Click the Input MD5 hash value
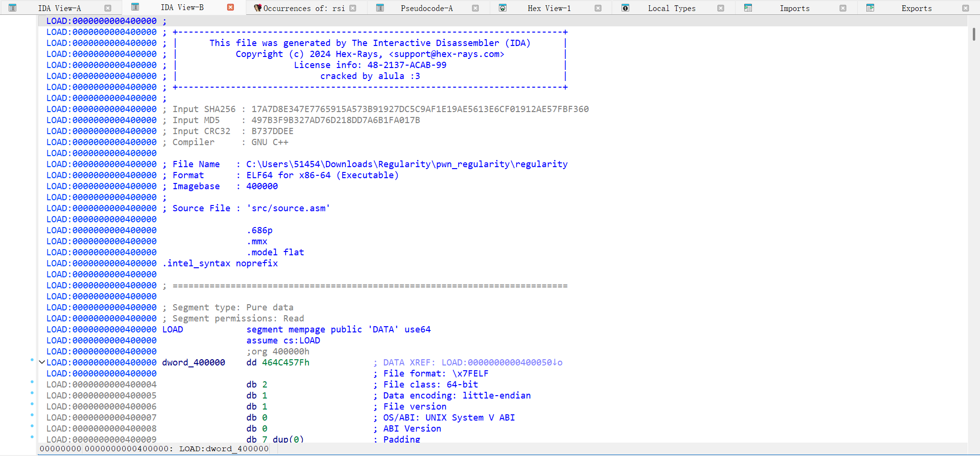The height and width of the screenshot is (456, 980). 335,120
